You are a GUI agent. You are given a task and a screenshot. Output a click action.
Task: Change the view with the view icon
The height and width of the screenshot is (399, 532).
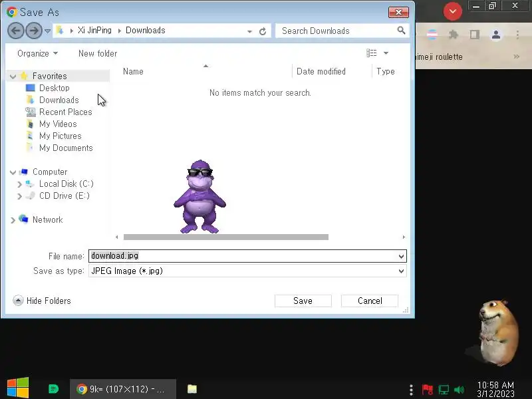click(x=372, y=53)
